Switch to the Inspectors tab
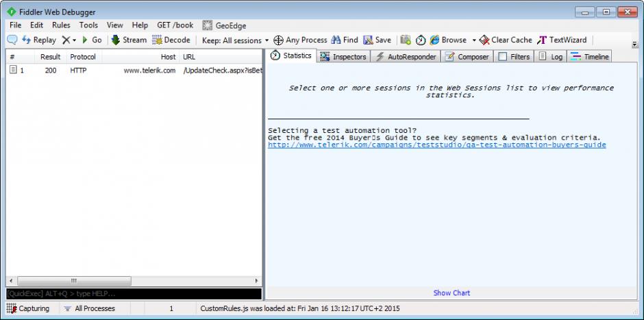The height and width of the screenshot is (320, 644). [x=343, y=57]
